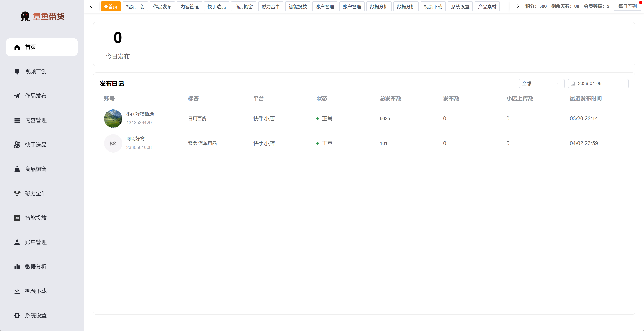
Task: Click the 日用百货 tag cell
Action: pyautogui.click(x=197, y=118)
